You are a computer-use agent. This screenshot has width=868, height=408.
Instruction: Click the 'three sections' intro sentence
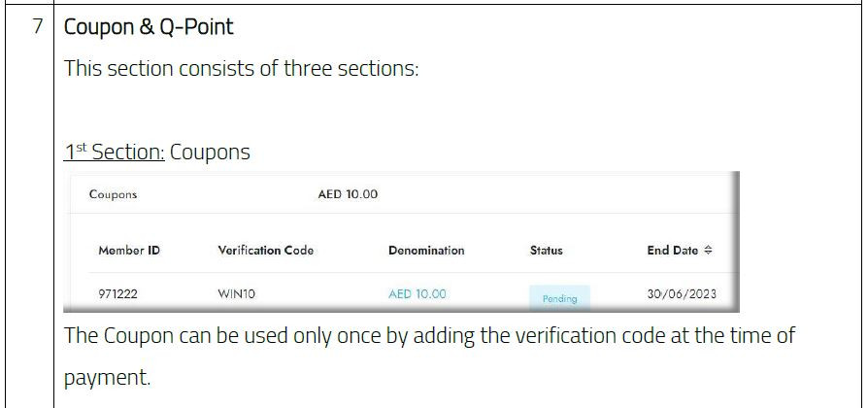pyautogui.click(x=241, y=70)
